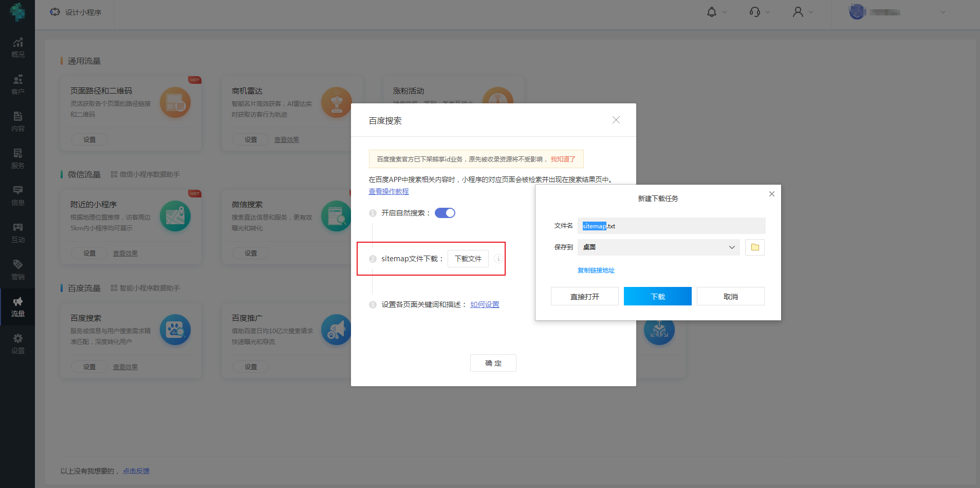This screenshot has width=980, height=488.
Task: Click 直接打开 button
Action: click(x=585, y=296)
